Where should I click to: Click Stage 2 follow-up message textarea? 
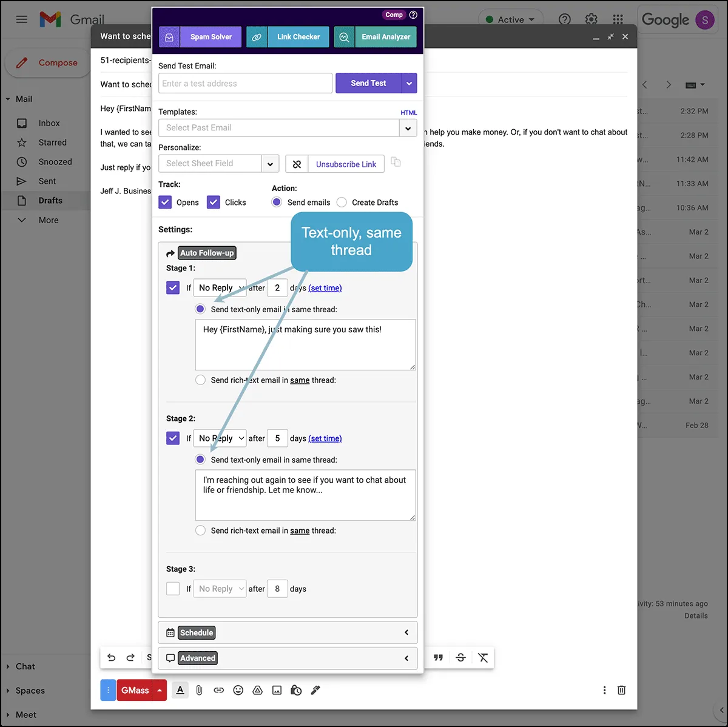pyautogui.click(x=305, y=495)
